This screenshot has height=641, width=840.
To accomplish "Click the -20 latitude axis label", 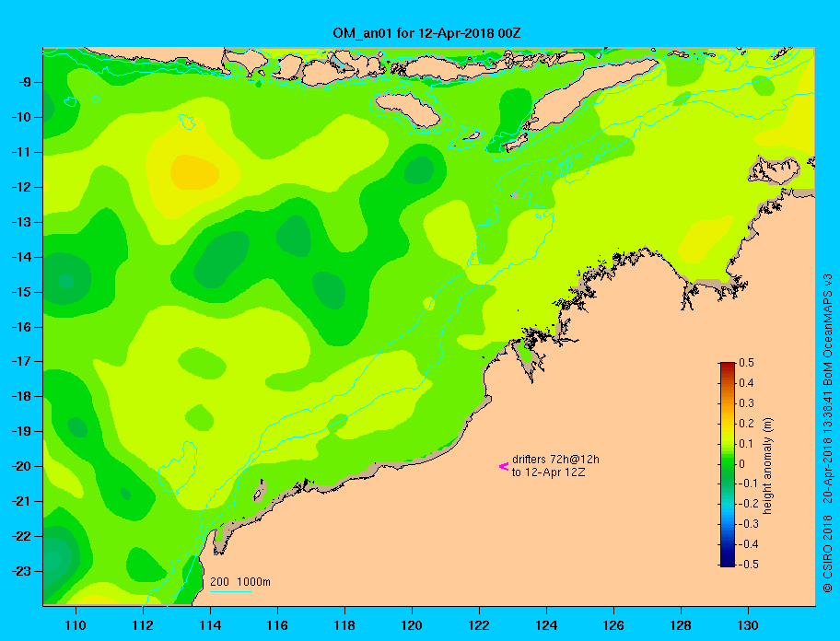I will pos(21,466).
